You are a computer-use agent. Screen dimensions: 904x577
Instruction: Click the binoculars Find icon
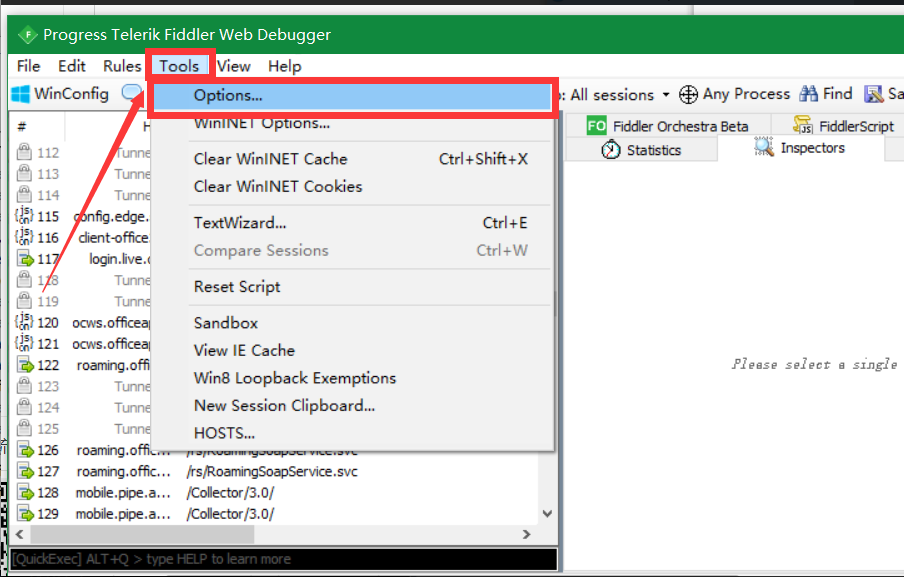pyautogui.click(x=808, y=93)
